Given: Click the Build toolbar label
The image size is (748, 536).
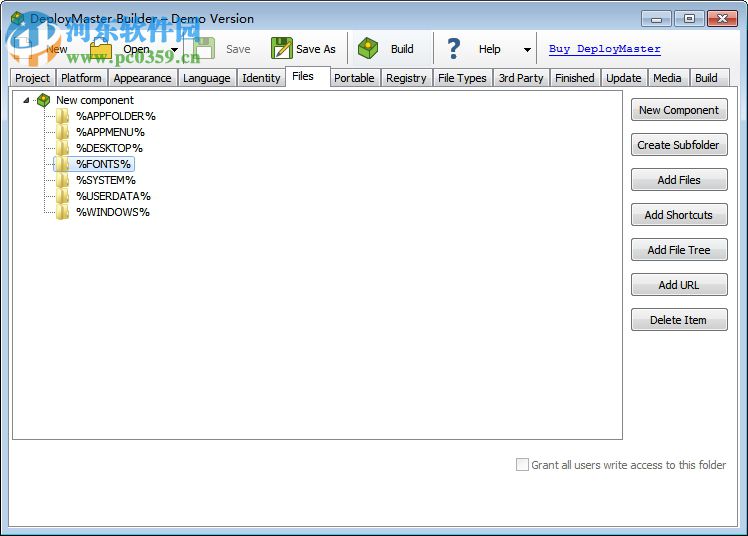Looking at the screenshot, I should click(402, 49).
